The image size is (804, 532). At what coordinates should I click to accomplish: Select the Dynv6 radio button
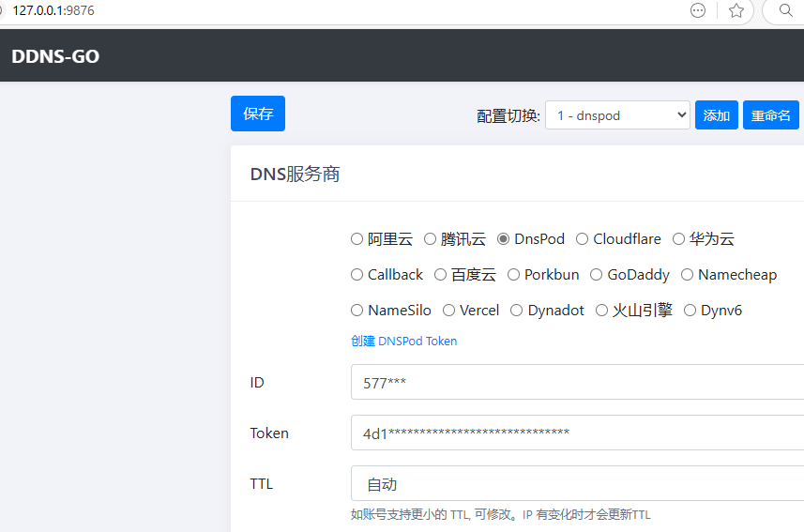690,311
